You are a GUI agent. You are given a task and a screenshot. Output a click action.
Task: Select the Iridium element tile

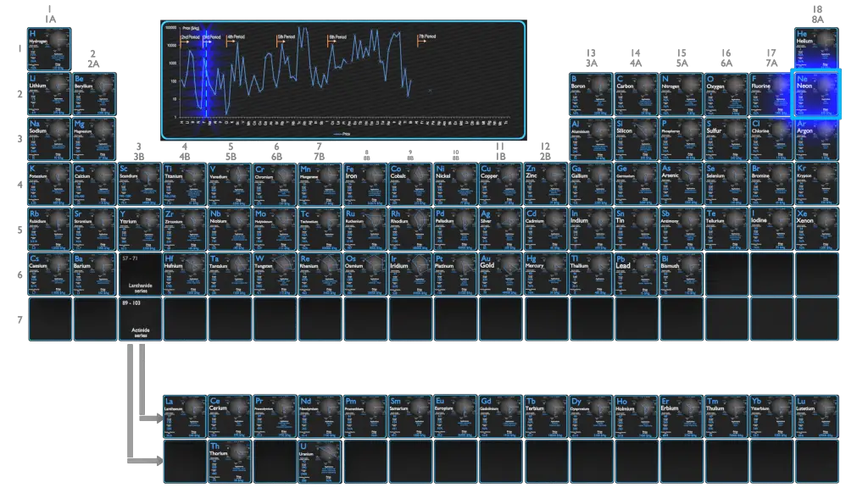[410, 274]
